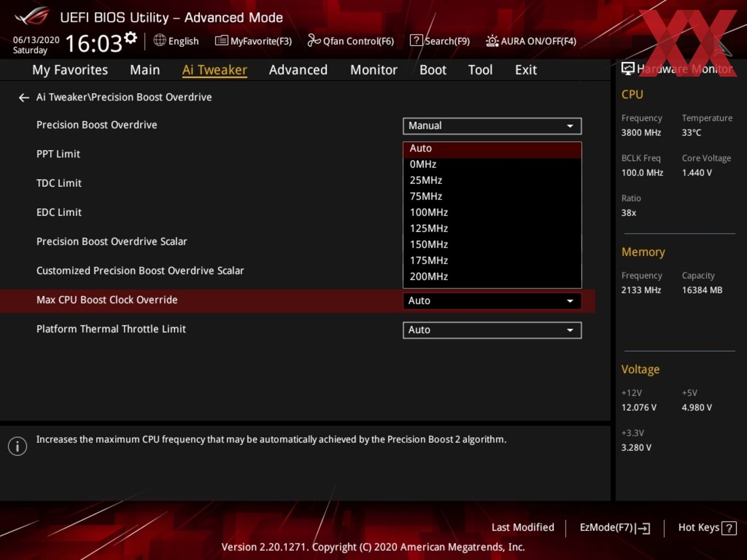Click the Hot Keys question mark icon

click(x=729, y=528)
